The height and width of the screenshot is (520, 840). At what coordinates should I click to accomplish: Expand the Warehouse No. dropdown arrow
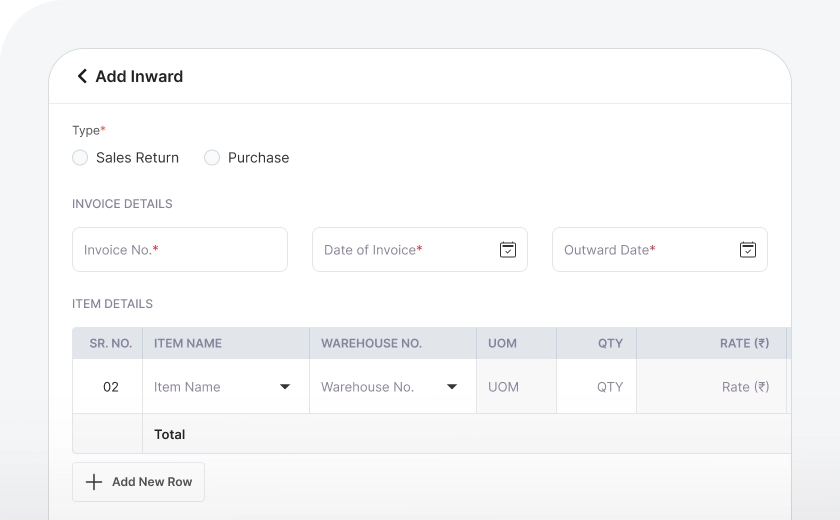click(x=452, y=387)
